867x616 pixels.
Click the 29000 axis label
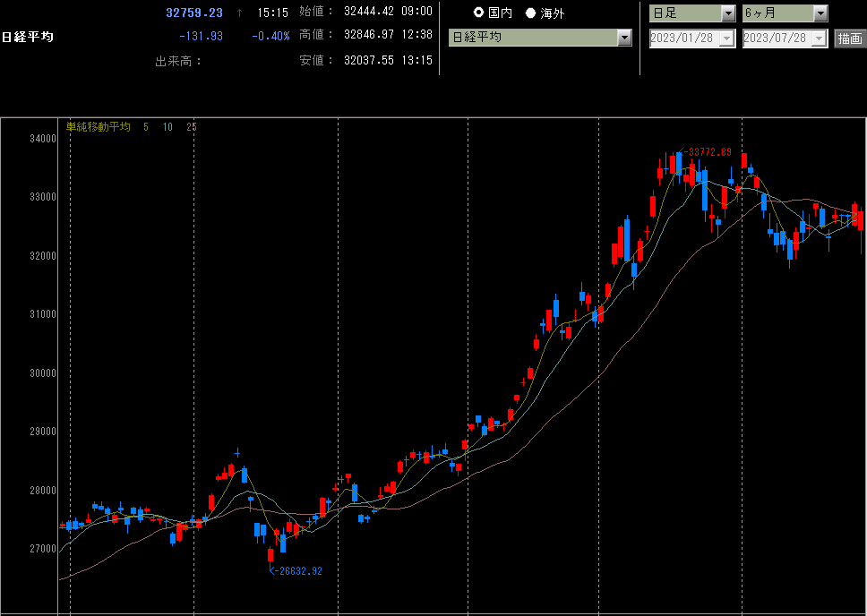[43, 432]
